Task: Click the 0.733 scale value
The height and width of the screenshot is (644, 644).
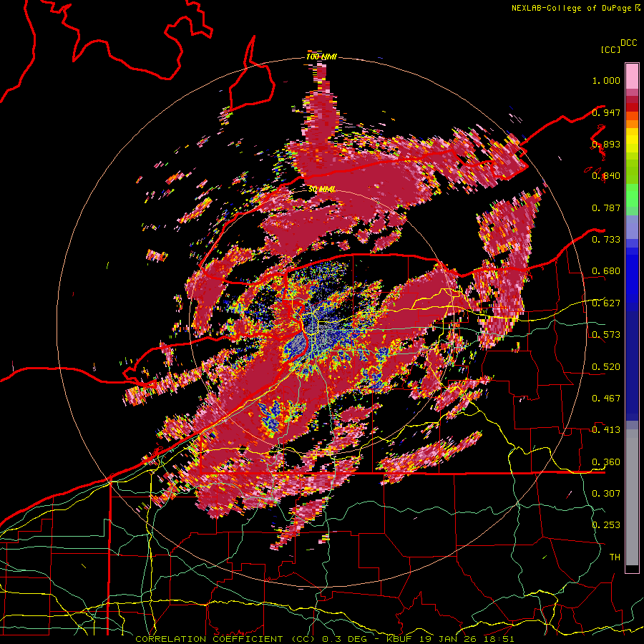Action: pos(606,240)
